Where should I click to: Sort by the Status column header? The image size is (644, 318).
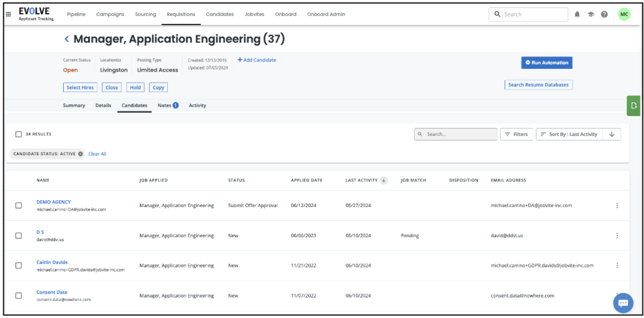coord(236,180)
